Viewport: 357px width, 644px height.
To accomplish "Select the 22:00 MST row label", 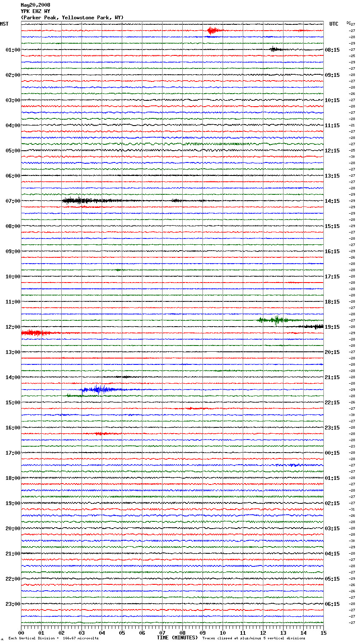I will tap(13, 579).
